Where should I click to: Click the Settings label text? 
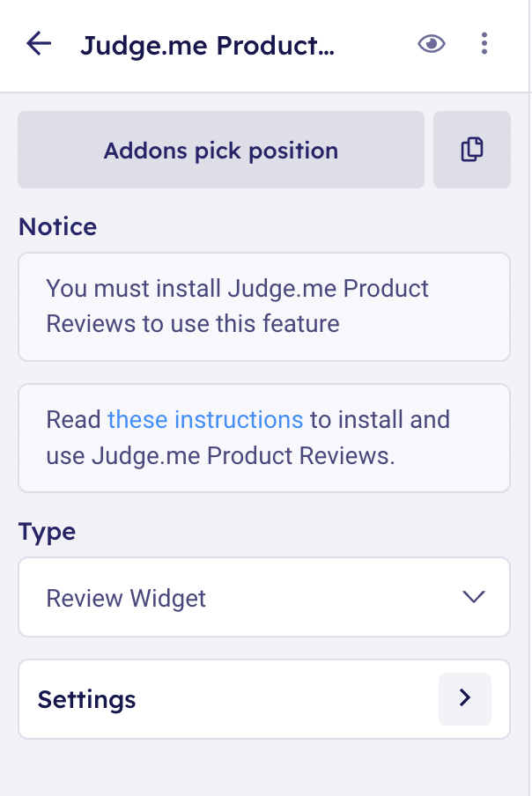[x=86, y=700]
